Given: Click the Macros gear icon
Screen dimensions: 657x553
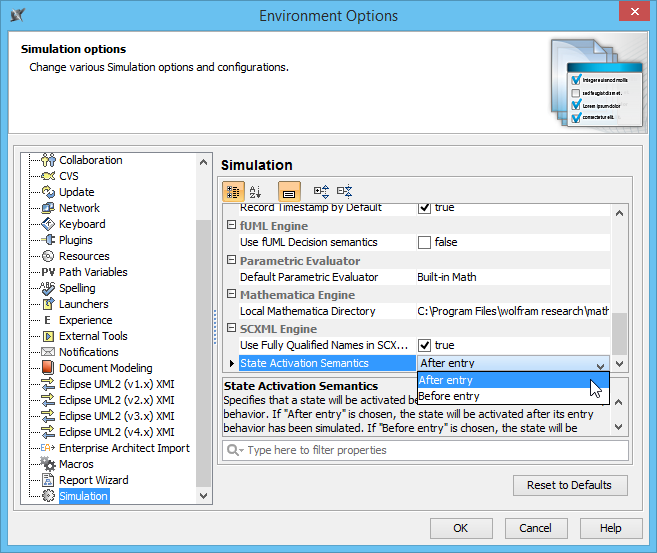Looking at the screenshot, I should click(48, 464).
